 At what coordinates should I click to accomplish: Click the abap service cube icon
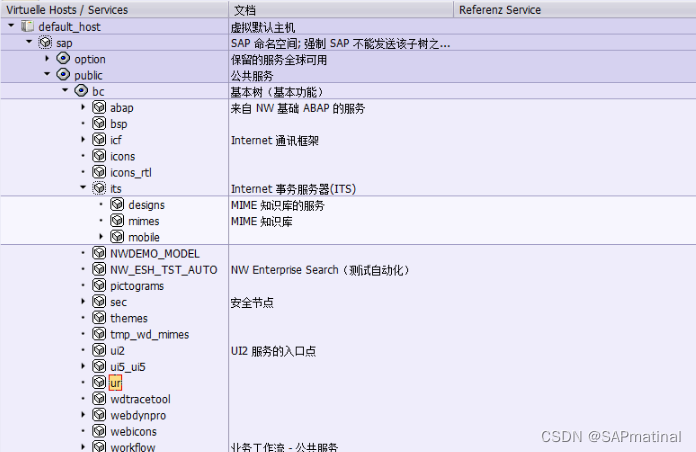99,107
